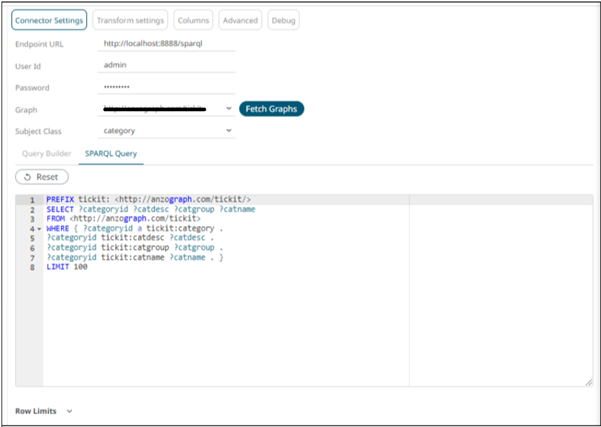This screenshot has height=427, width=601.
Task: Select the SPARQL Query tab
Action: click(111, 153)
